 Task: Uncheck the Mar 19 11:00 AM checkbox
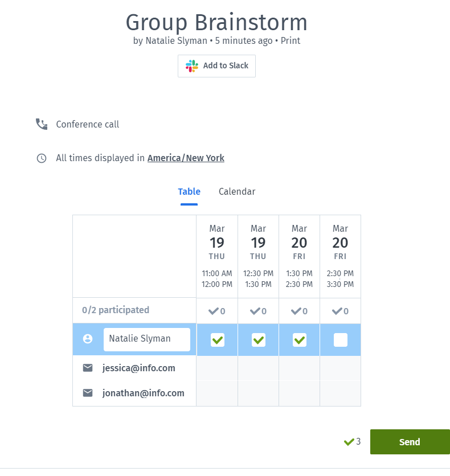218,340
